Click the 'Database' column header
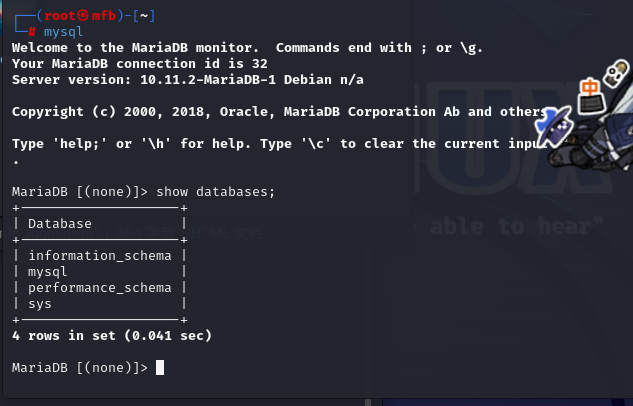633x406 pixels. coord(60,224)
